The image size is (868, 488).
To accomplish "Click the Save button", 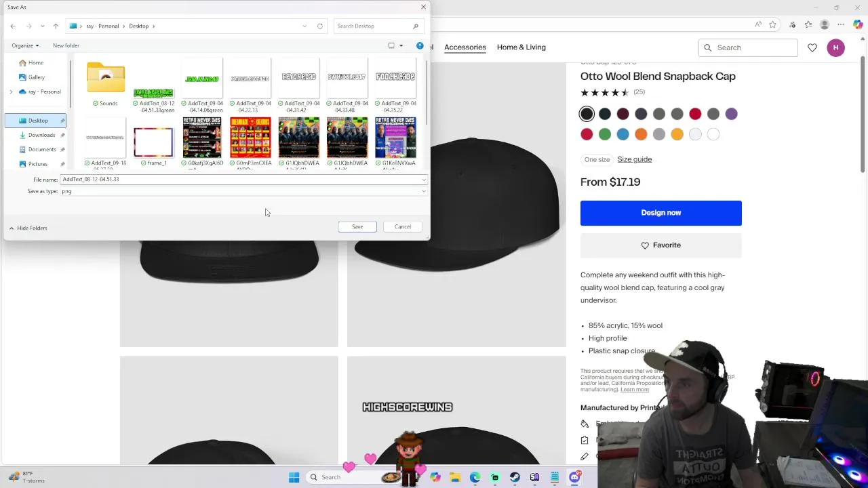I will (357, 226).
